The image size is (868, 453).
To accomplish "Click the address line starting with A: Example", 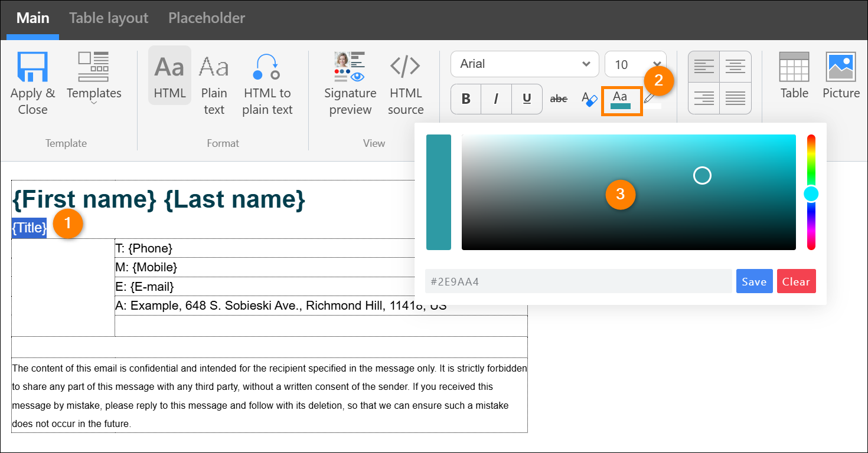I will pos(281,306).
